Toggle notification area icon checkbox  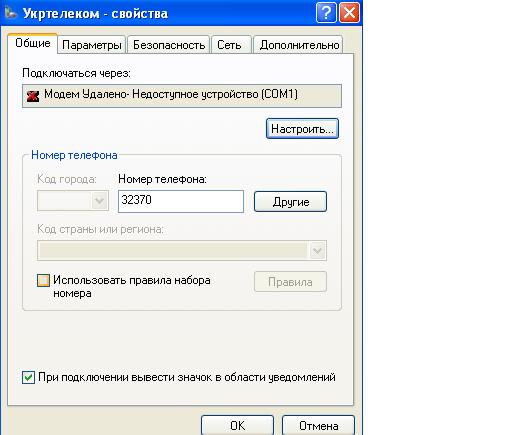28,378
